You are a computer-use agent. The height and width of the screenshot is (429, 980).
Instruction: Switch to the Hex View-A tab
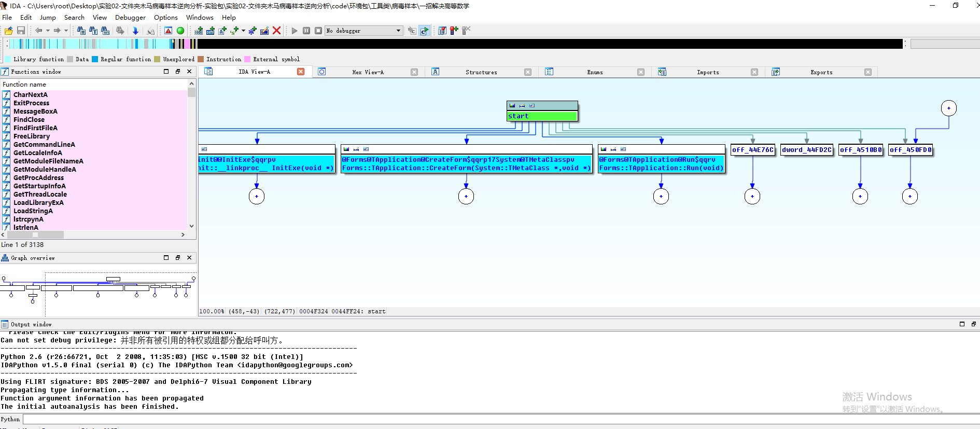pyautogui.click(x=368, y=72)
